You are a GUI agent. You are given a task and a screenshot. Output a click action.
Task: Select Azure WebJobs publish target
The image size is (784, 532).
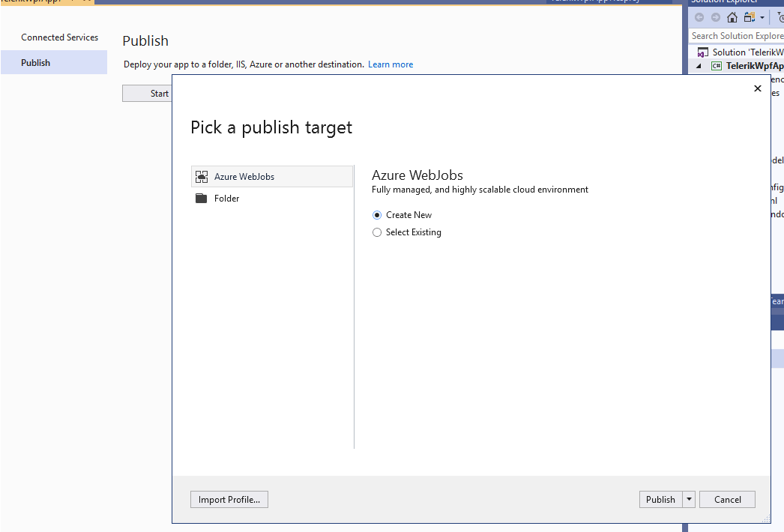(271, 177)
